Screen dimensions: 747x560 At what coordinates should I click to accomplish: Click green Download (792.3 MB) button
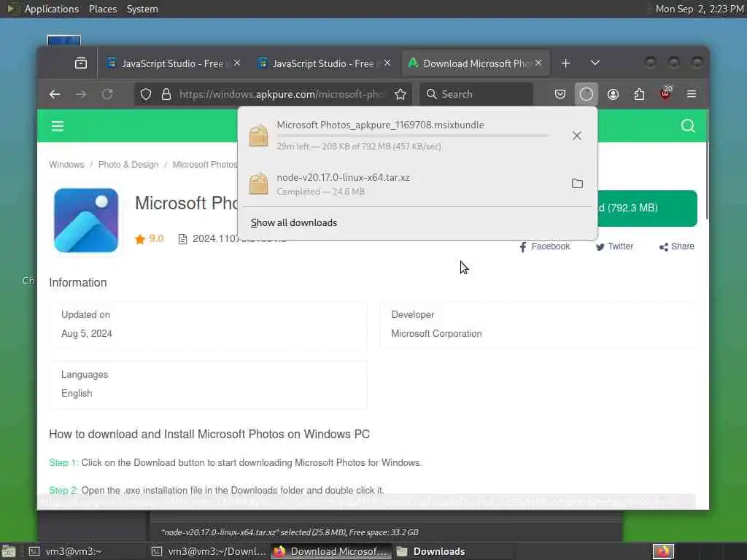pos(647,208)
